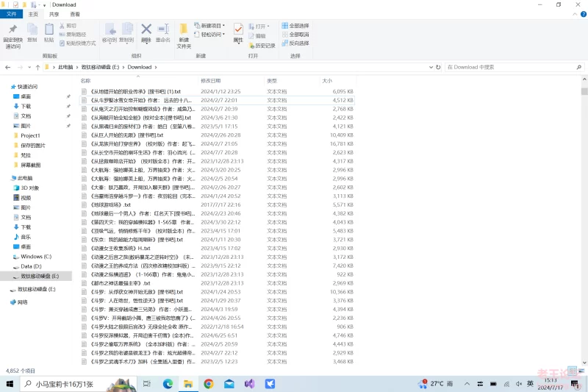This screenshot has height=392, width=588.
Task: Expand the chevron after Download in breadcrumb
Action: click(156, 67)
